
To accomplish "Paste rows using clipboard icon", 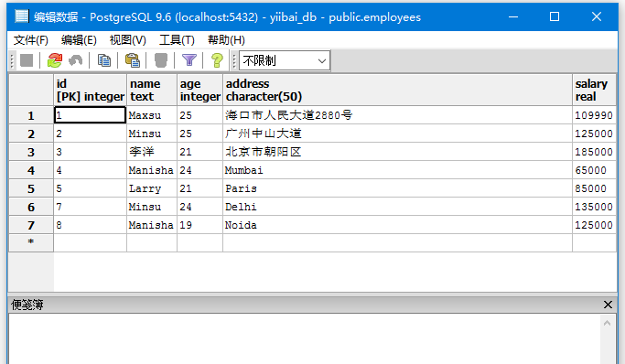I will (x=133, y=60).
